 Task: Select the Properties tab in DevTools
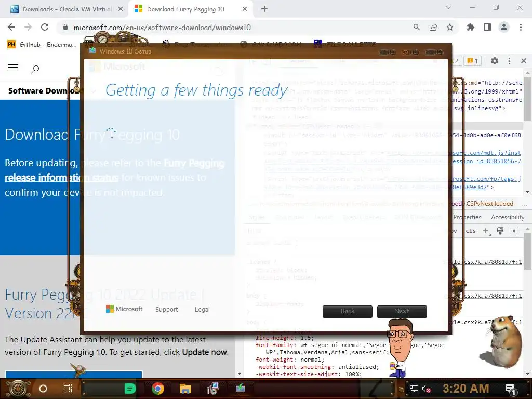[x=467, y=217]
